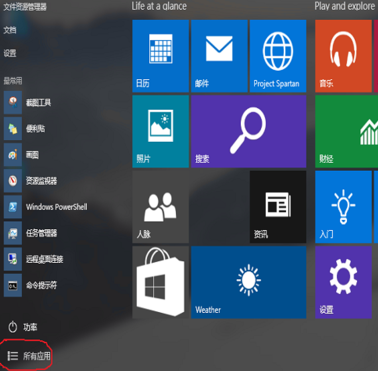Click the Windows PowerShell text label

pyautogui.click(x=57, y=207)
